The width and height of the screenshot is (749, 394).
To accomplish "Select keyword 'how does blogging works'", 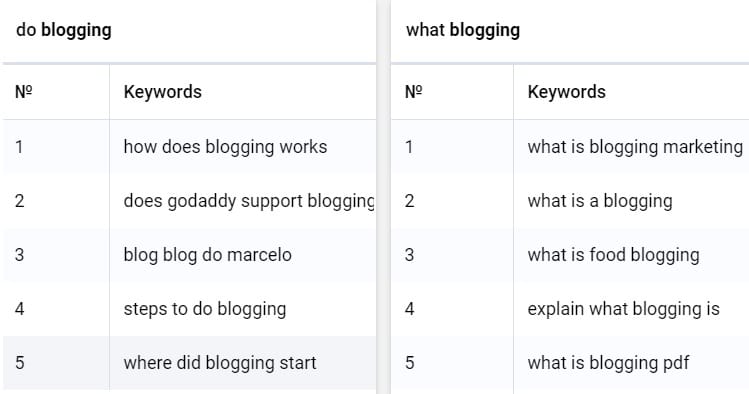I will [x=225, y=147].
